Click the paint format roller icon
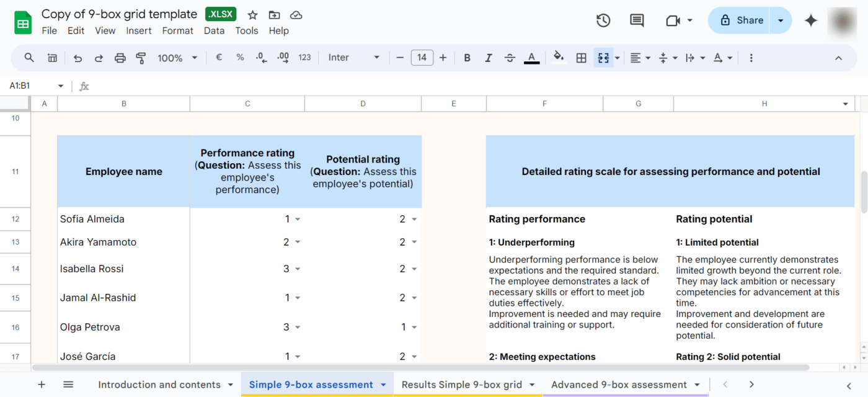868x397 pixels. point(141,58)
